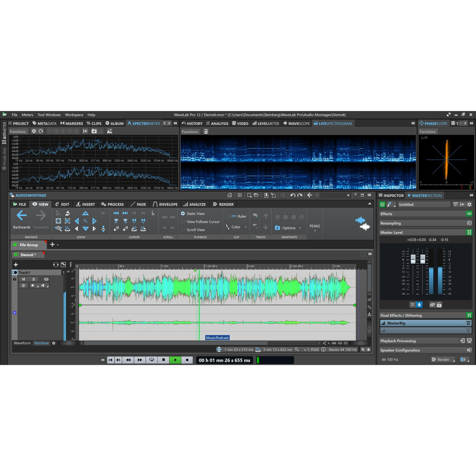Switch to the EDIT ribbon tab
The image size is (476, 476).
pos(62,204)
